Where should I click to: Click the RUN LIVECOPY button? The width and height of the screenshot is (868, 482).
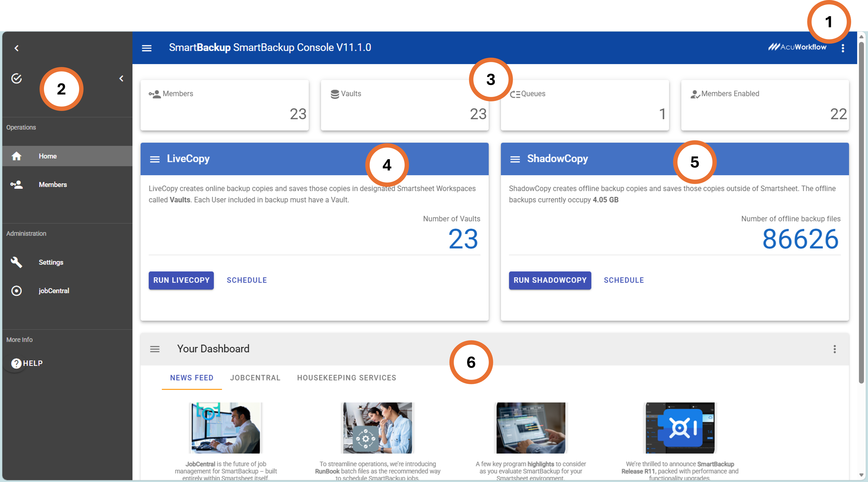(x=181, y=280)
